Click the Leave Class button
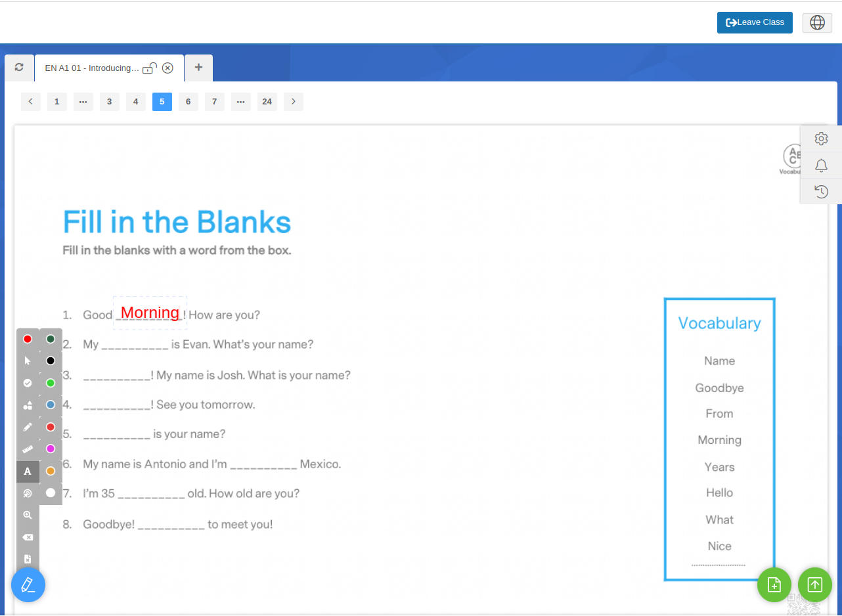Viewport: 842px width, 616px height. click(x=755, y=22)
